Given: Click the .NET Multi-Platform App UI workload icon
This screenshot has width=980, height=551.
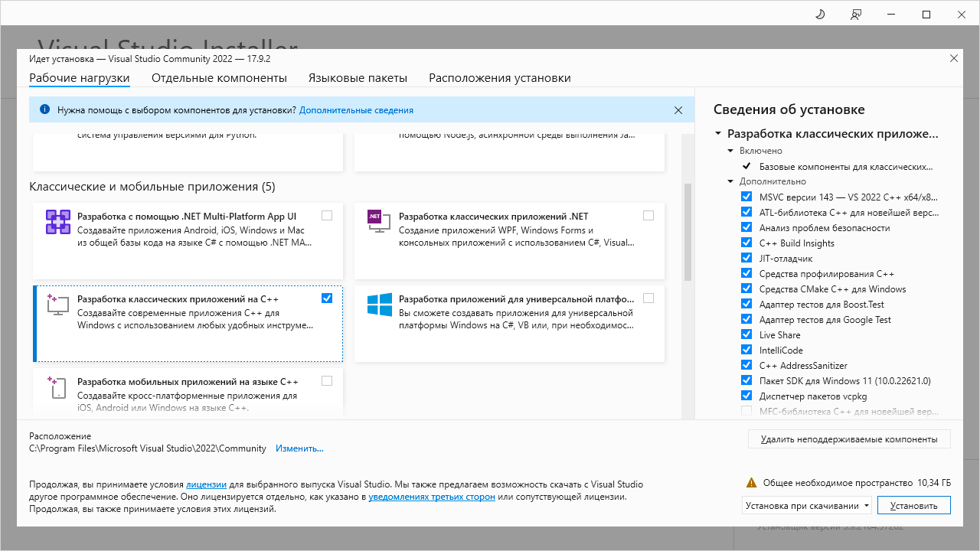Looking at the screenshot, I should coord(58,222).
